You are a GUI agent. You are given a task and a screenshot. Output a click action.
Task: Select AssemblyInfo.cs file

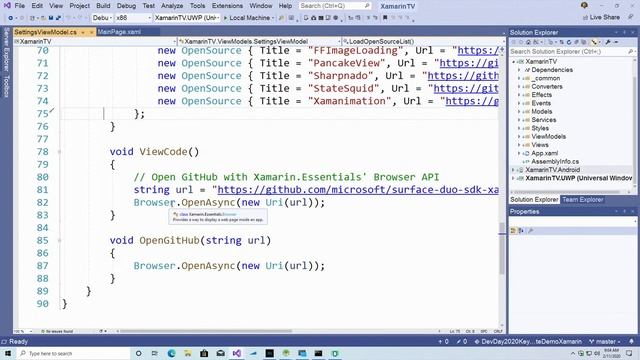coord(555,161)
